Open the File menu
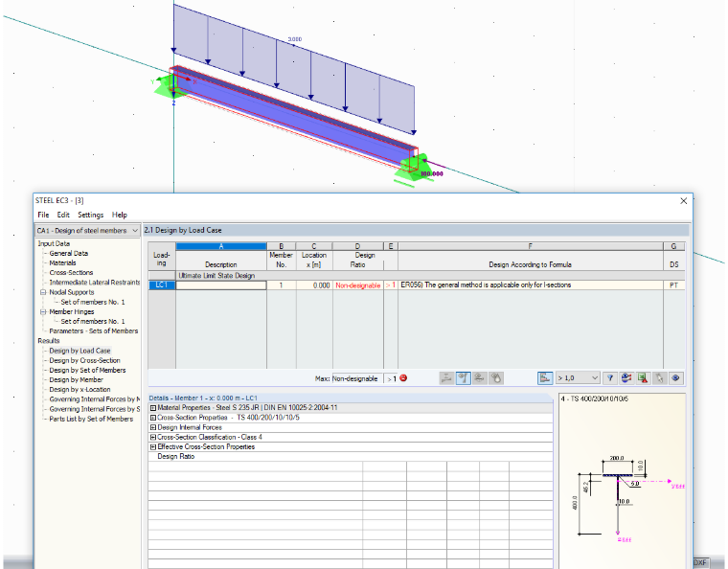Image resolution: width=728 pixels, height=569 pixels. (x=43, y=215)
